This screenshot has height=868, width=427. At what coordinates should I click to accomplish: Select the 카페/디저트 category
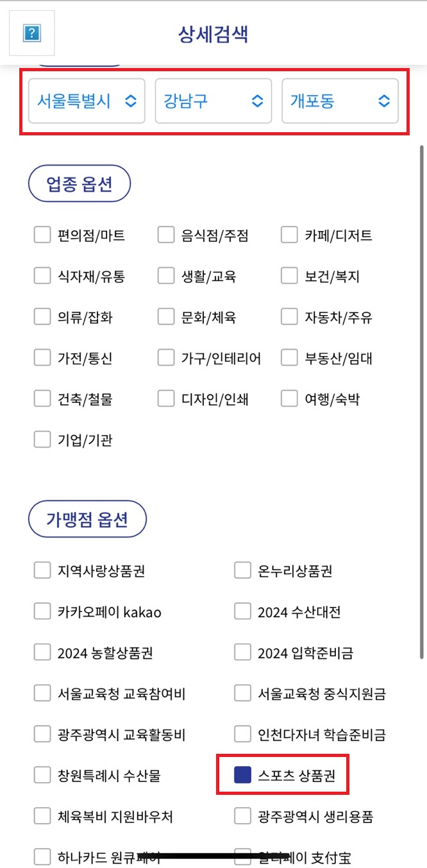[x=289, y=234]
